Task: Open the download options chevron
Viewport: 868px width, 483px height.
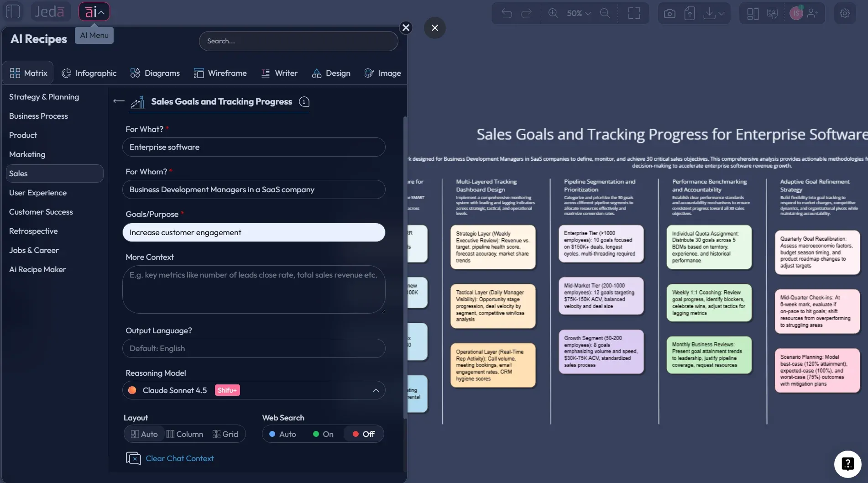Action: [722, 13]
